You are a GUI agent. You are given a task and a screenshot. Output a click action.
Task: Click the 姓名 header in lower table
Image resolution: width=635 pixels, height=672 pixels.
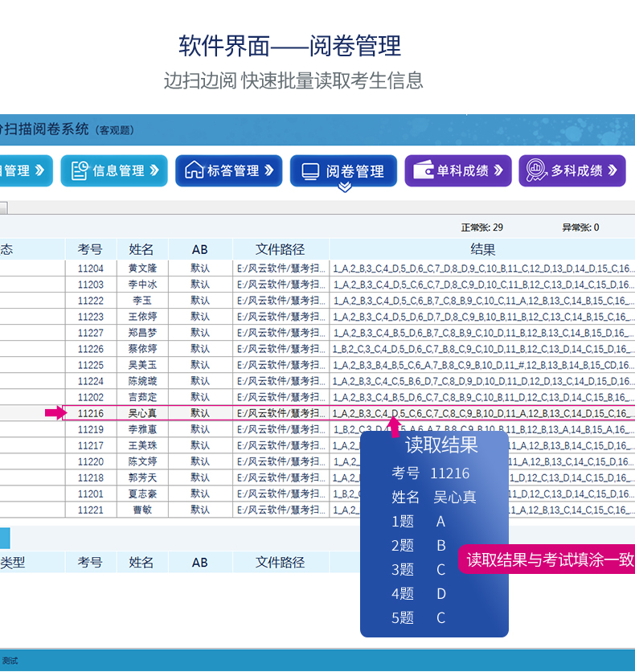click(141, 563)
